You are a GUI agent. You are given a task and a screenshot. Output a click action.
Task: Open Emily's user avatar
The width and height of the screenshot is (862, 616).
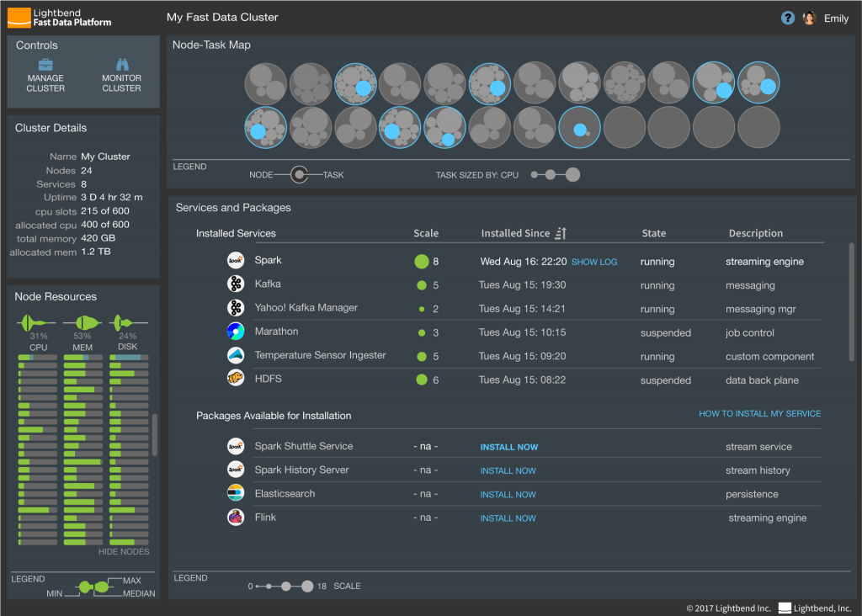click(809, 19)
